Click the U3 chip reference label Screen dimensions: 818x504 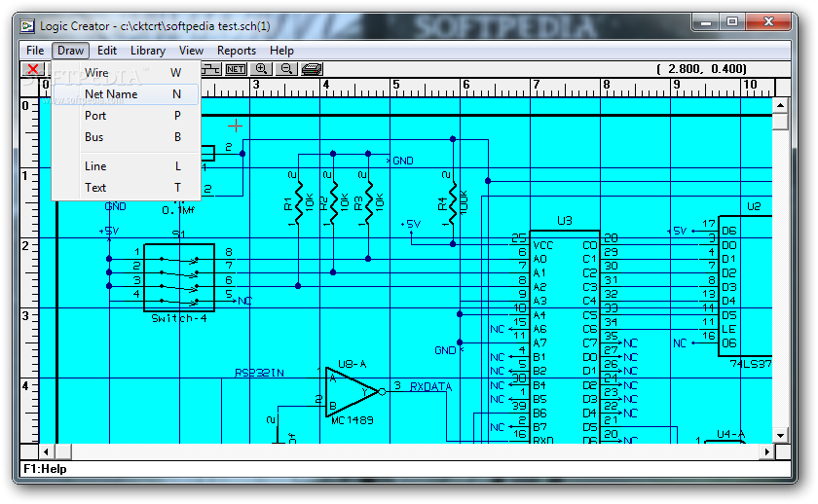pos(565,221)
